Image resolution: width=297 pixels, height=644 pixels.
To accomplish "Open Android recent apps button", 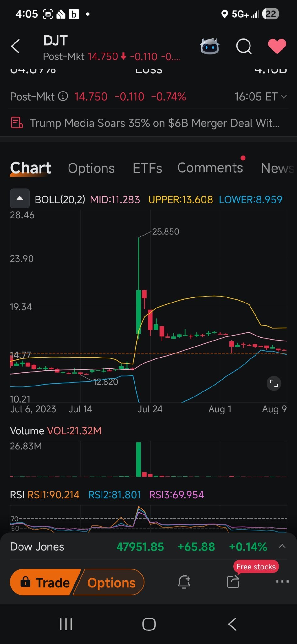I will point(66,624).
